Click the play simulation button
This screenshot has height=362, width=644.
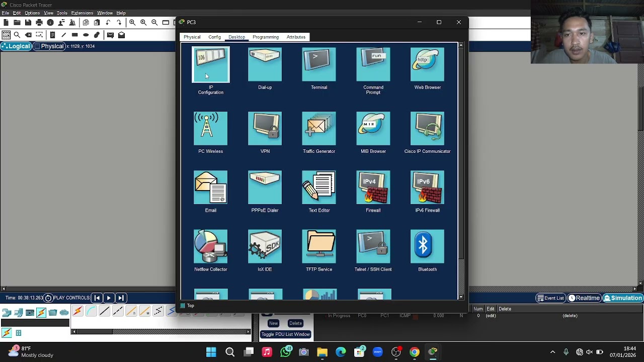coord(109,298)
